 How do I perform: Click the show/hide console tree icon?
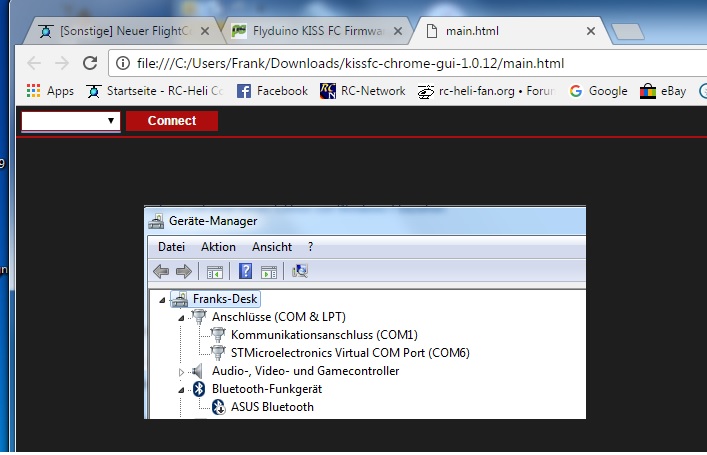point(214,271)
